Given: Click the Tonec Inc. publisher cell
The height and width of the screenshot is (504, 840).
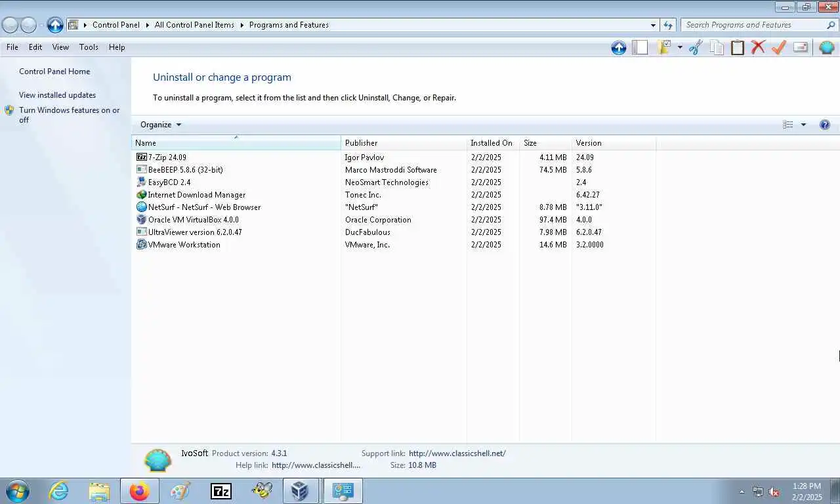Looking at the screenshot, I should [363, 194].
